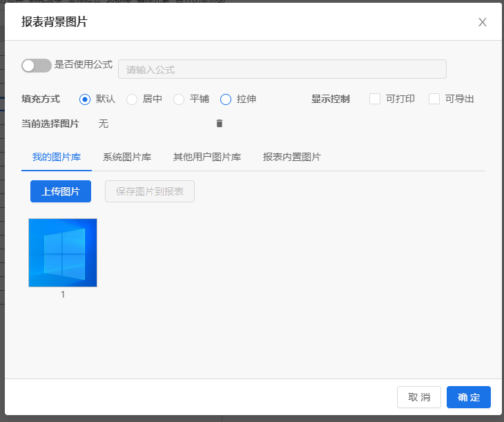Click the image name label "1"
504x422 pixels.
(x=63, y=294)
